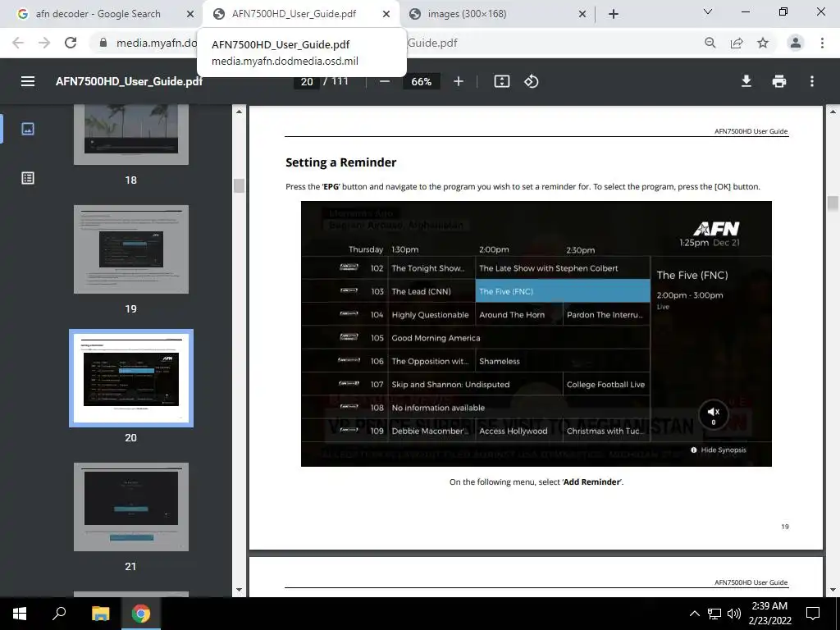Click College Football Live program cell
Viewport: 840px width, 630px height.
606,385
